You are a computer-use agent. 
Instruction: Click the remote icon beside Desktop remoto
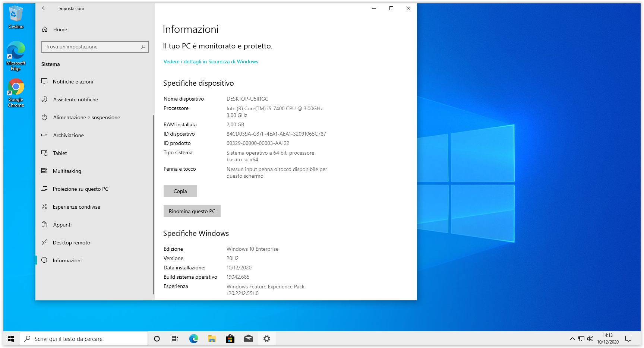(x=44, y=242)
